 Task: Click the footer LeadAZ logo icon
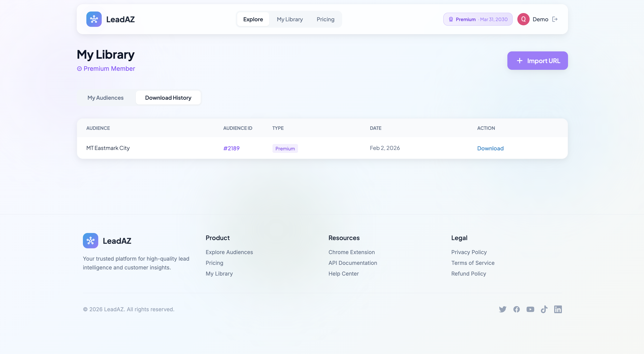click(91, 241)
